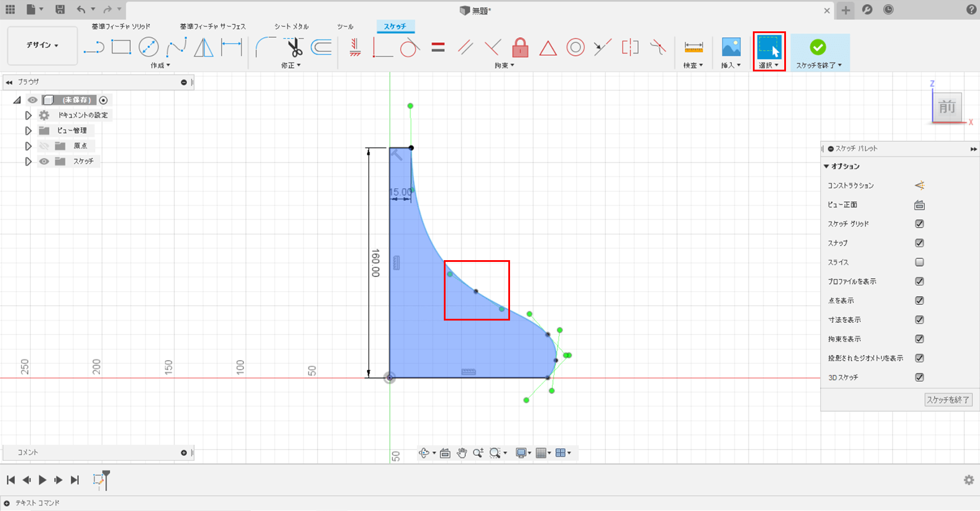Switch to the ツール tab

click(x=345, y=27)
